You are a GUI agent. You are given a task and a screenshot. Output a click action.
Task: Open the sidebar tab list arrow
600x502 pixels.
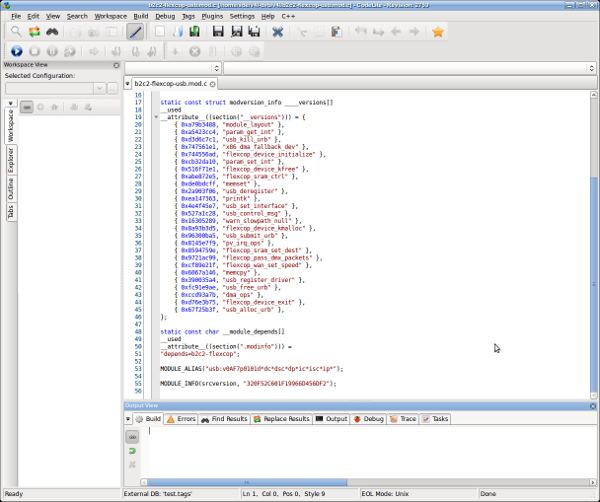coord(10,103)
